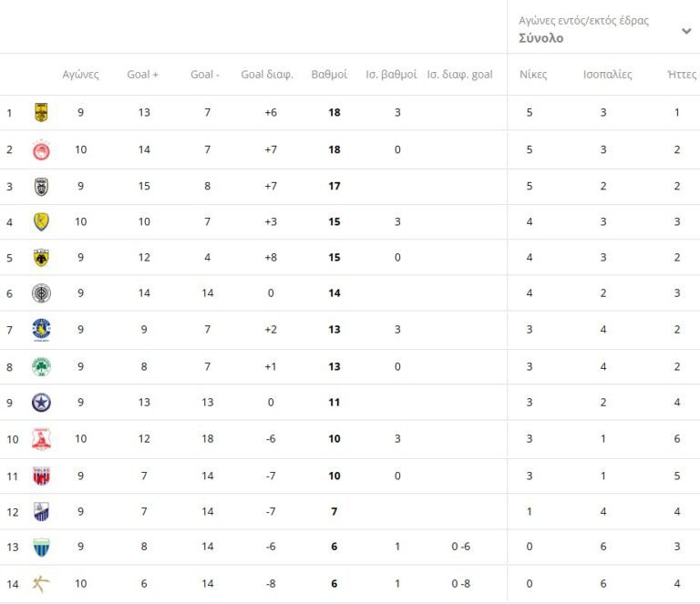The image size is (700, 604).
Task: Select the Goal + column header
Action: point(143,75)
